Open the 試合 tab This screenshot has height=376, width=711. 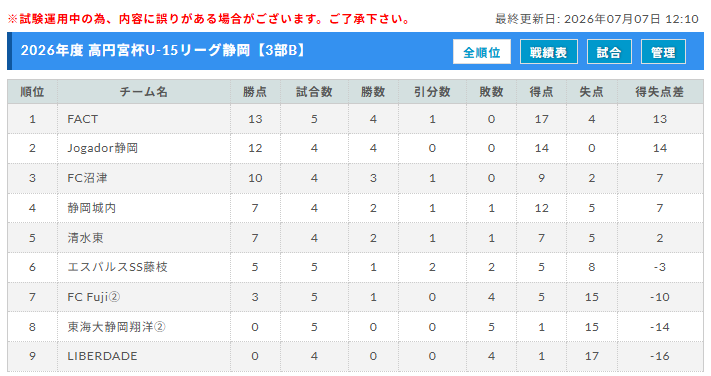pyautogui.click(x=609, y=52)
